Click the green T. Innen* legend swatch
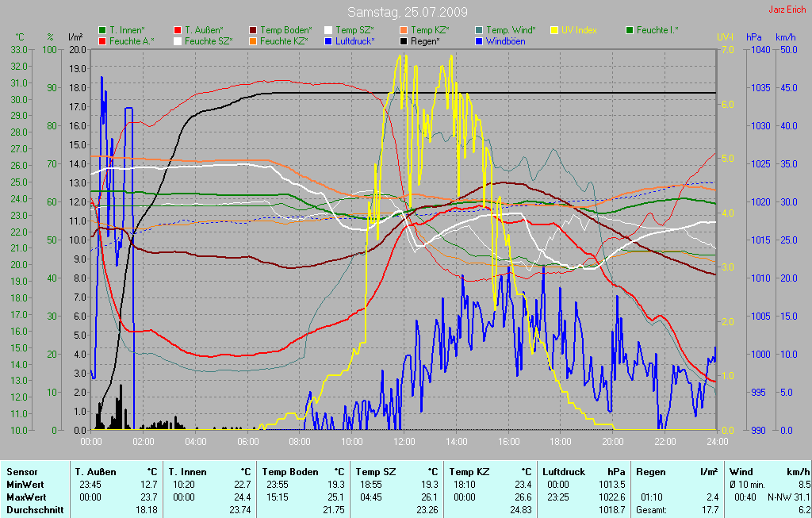Image resolution: width=812 pixels, height=518 pixels. click(x=102, y=30)
